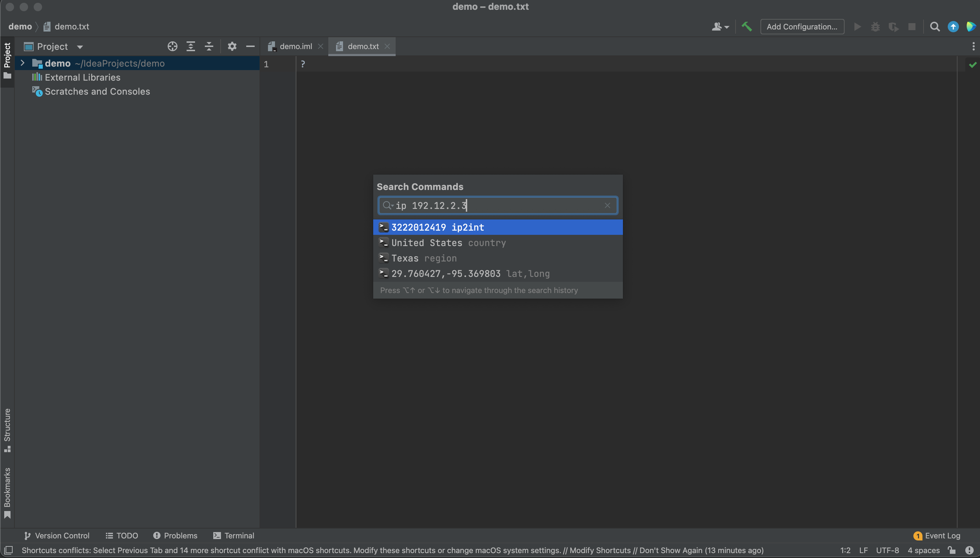Toggle the Bookmarks tool window sidebar button
Viewport: 980px width, 558px height.
coord(7,493)
